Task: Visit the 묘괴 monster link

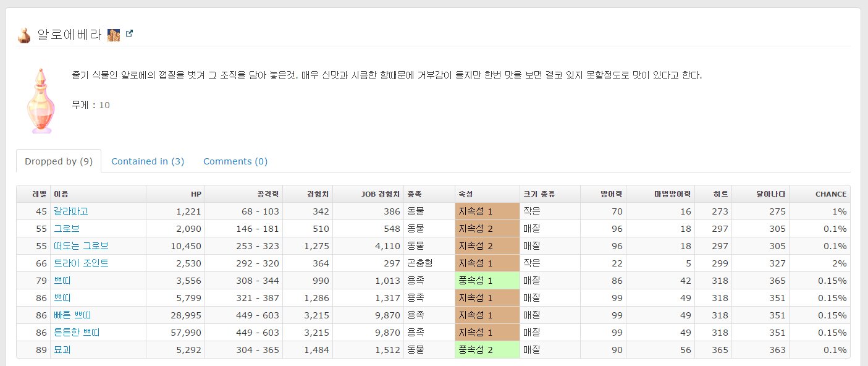Action: (62, 350)
